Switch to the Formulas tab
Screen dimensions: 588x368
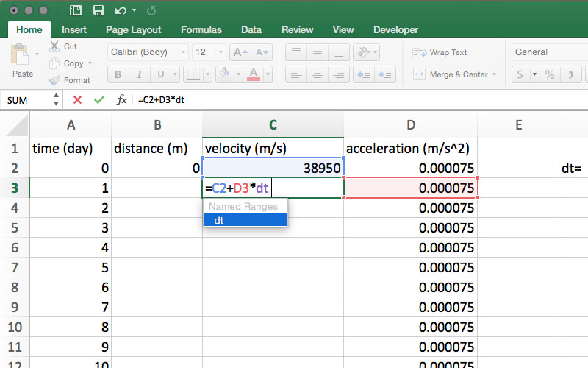point(201,30)
